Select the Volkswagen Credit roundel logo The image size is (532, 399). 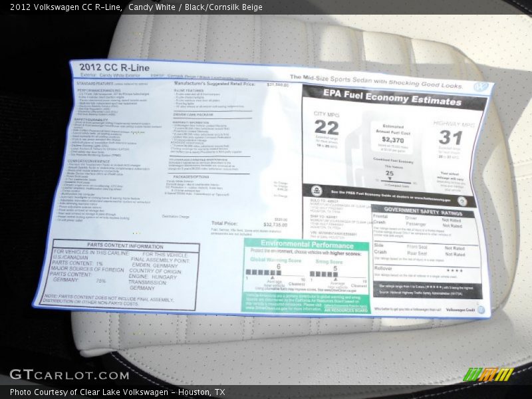coord(480,309)
